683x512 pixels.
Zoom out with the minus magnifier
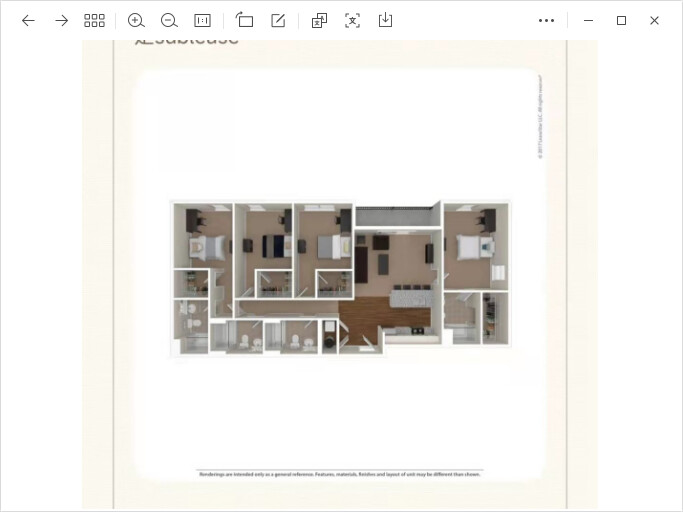[x=169, y=20]
